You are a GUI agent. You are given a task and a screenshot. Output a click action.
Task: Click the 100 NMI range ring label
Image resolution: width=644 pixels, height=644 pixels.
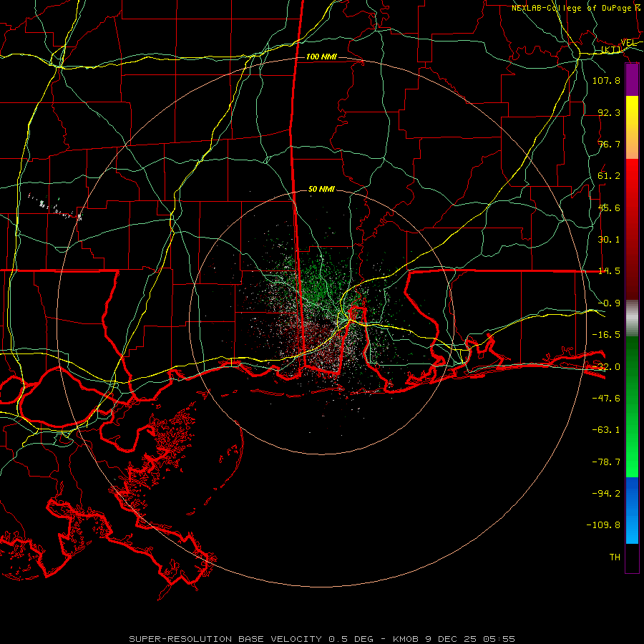[x=321, y=57]
